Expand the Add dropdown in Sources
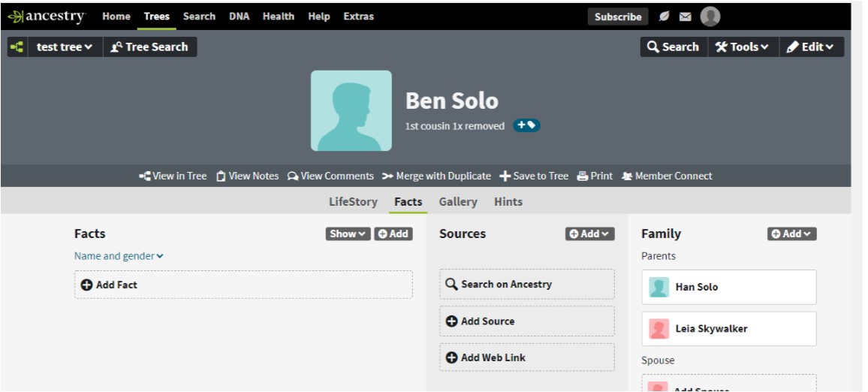Image resolution: width=868 pixels, height=392 pixels. [590, 234]
